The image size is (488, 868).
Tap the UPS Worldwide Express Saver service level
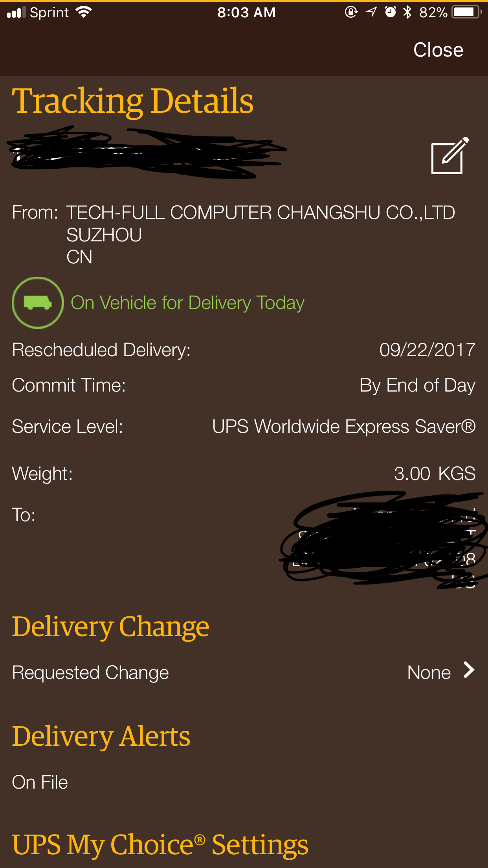click(x=344, y=427)
